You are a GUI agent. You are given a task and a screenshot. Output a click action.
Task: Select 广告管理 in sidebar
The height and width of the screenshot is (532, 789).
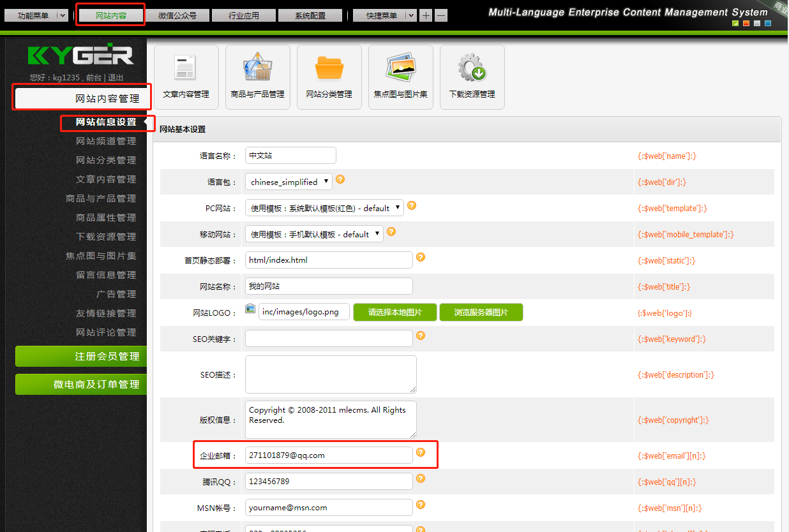(x=116, y=294)
